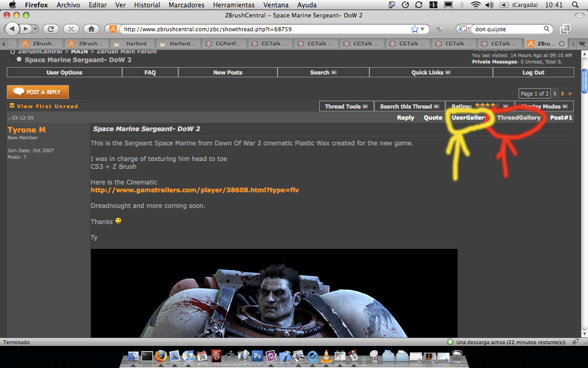The width and height of the screenshot is (588, 368).
Task: Go to page 2 of the thread
Action: point(562,93)
